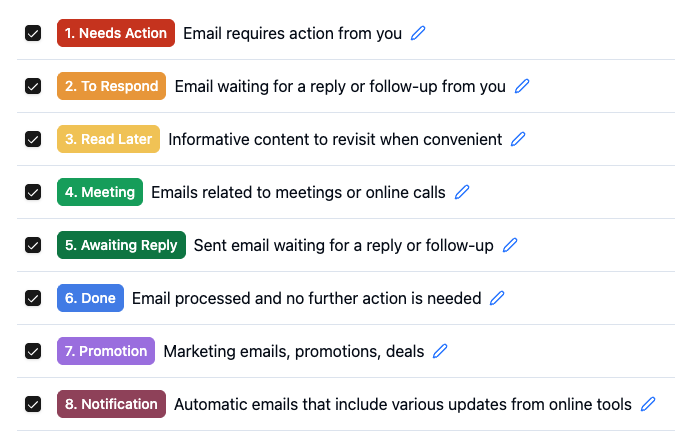Click the blue 6. Done label badge
Image resolution: width=675 pixels, height=440 pixels.
(x=90, y=298)
